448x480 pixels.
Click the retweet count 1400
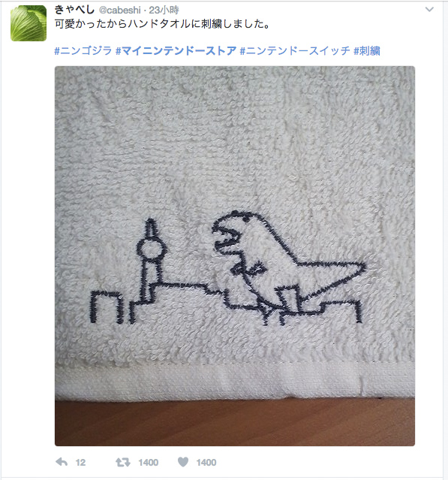pos(149,462)
